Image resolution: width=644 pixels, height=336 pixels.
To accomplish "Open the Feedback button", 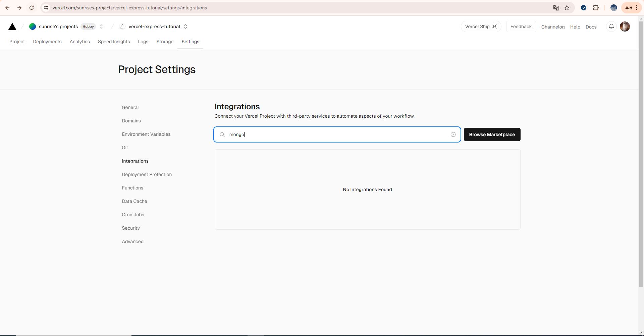I will click(521, 26).
